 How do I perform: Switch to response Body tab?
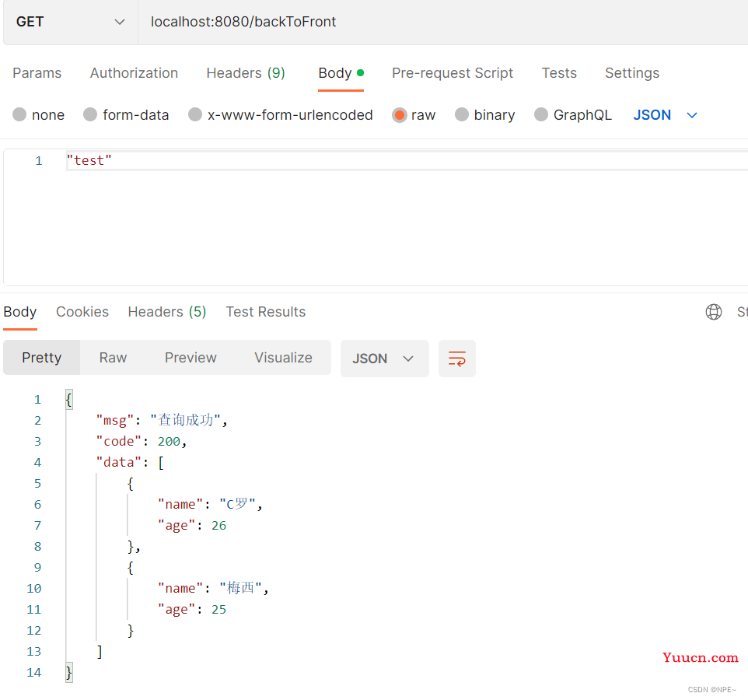(20, 312)
